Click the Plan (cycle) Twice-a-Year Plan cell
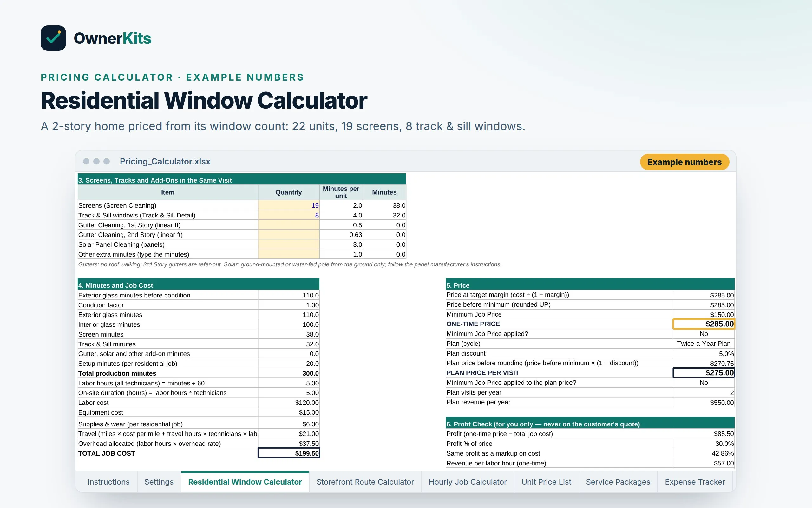The height and width of the screenshot is (508, 812). [704, 343]
